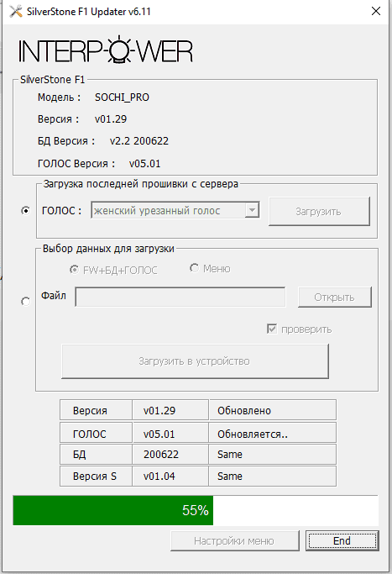Click the Модель : label
This screenshot has height=574, width=392.
(x=60, y=97)
